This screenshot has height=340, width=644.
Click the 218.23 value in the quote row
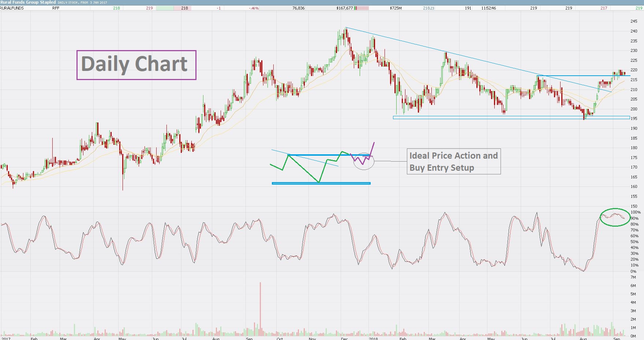pyautogui.click(x=428, y=8)
